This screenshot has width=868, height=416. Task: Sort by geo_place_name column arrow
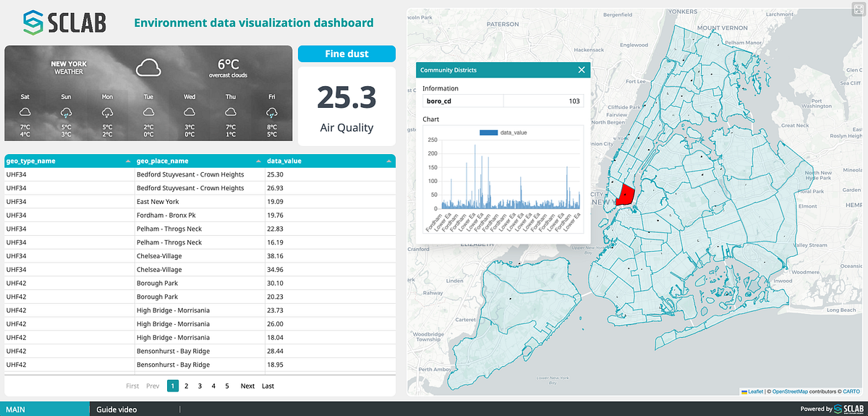click(259, 161)
